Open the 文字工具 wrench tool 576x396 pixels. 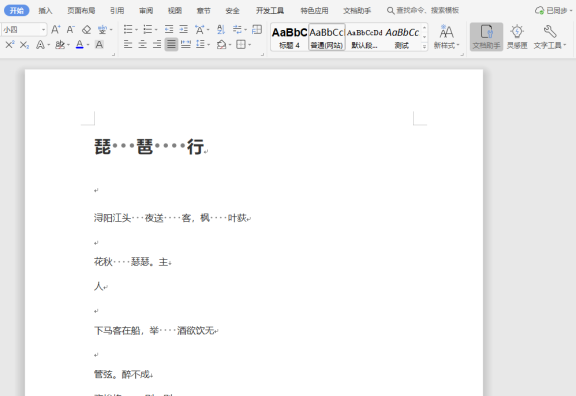coord(550,37)
